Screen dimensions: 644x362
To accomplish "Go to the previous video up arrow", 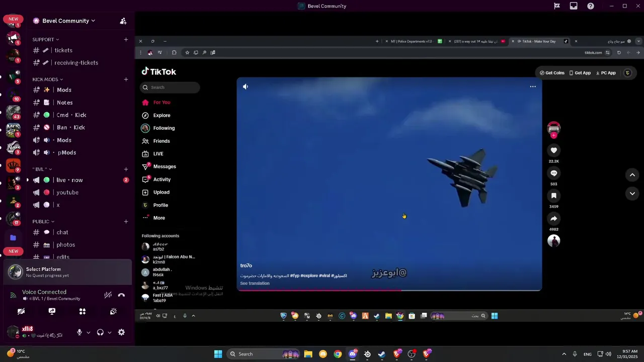I will coord(632,175).
